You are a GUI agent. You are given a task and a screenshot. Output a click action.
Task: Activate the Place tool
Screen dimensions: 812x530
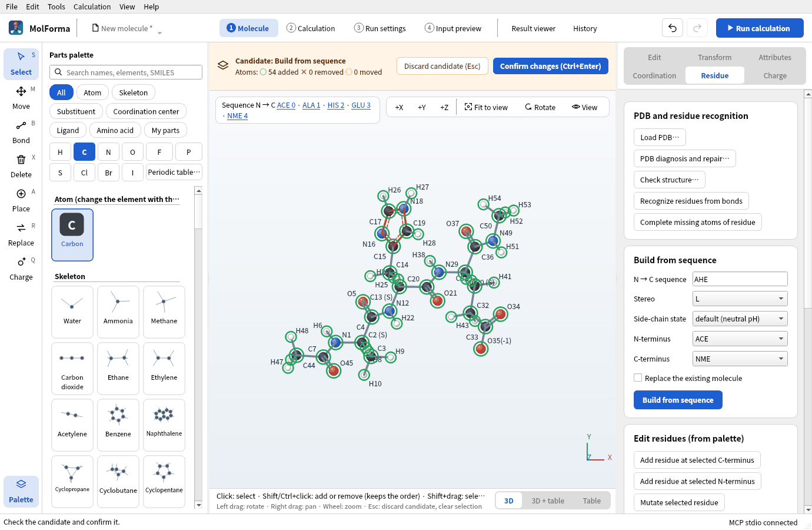pos(21,200)
